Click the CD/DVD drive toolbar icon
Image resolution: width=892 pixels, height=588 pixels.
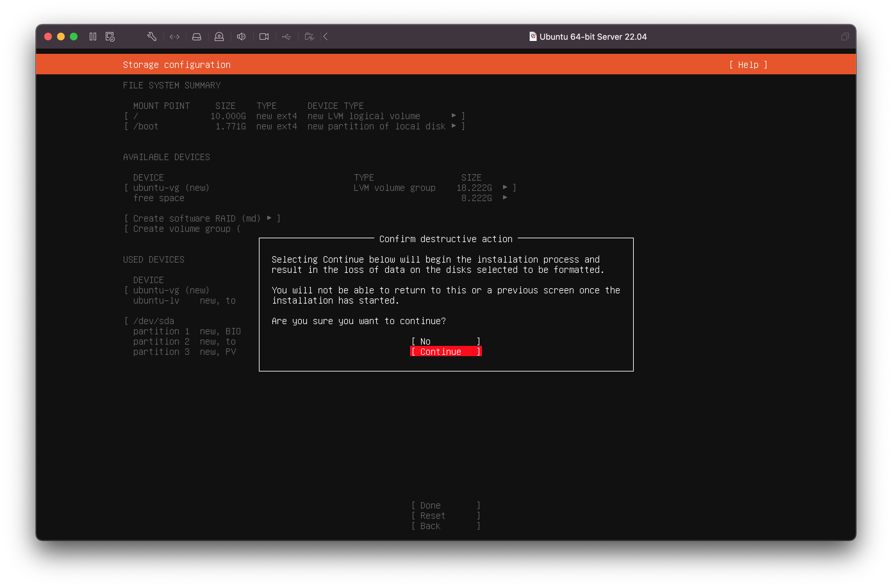219,37
